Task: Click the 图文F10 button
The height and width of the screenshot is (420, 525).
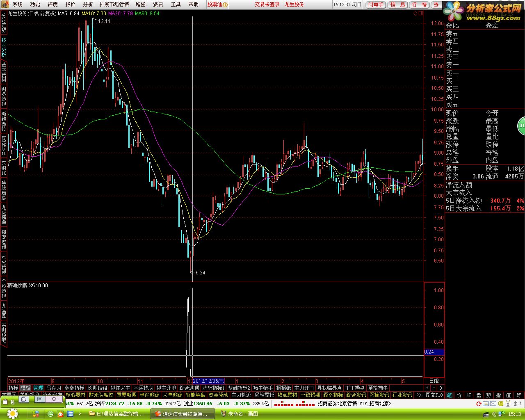Action: click(434, 395)
